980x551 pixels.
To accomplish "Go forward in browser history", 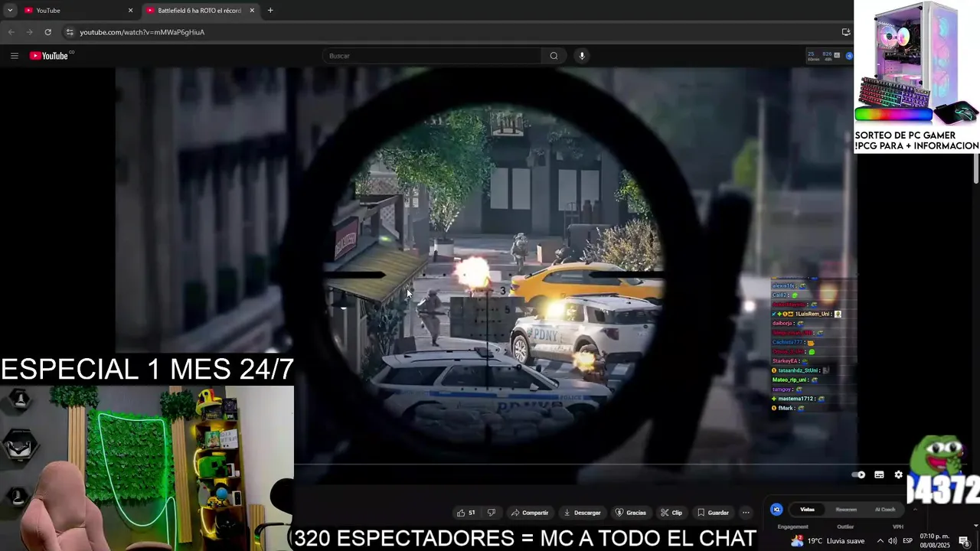I will point(29,32).
